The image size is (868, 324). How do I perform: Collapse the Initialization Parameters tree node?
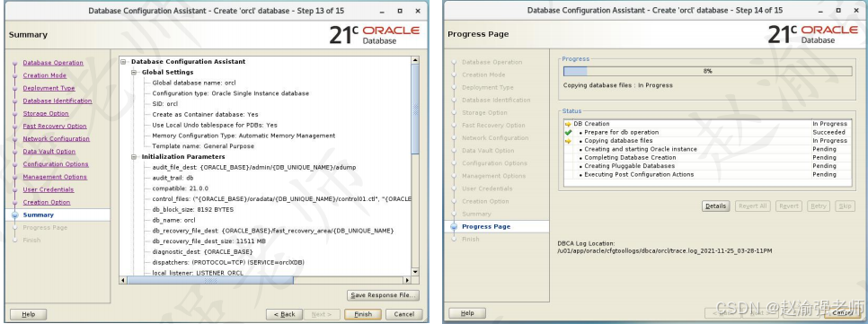coord(134,157)
